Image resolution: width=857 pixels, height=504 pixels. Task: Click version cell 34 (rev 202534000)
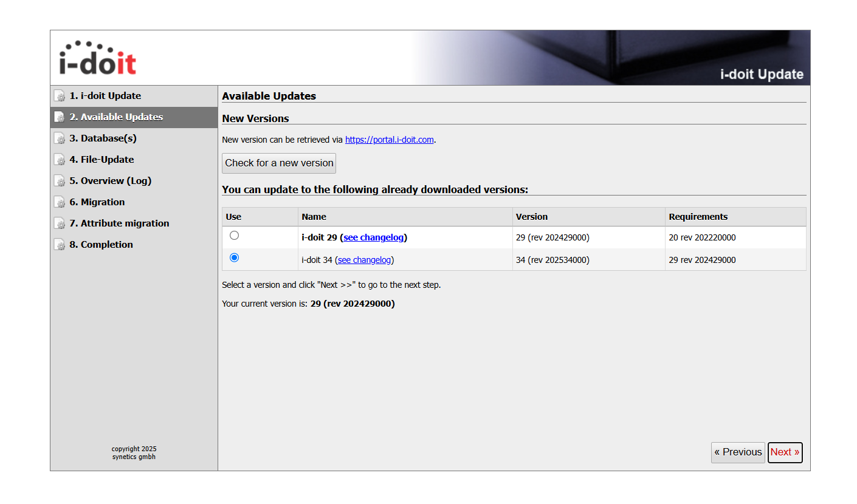click(552, 260)
